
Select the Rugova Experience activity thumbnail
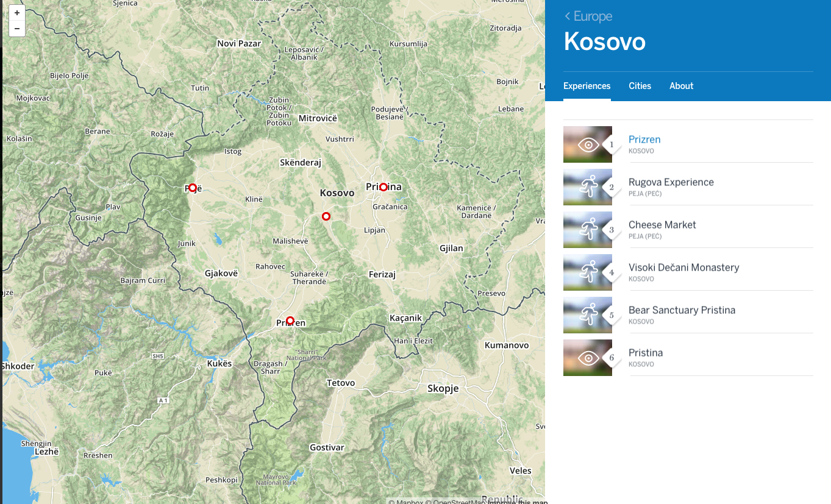(x=588, y=187)
